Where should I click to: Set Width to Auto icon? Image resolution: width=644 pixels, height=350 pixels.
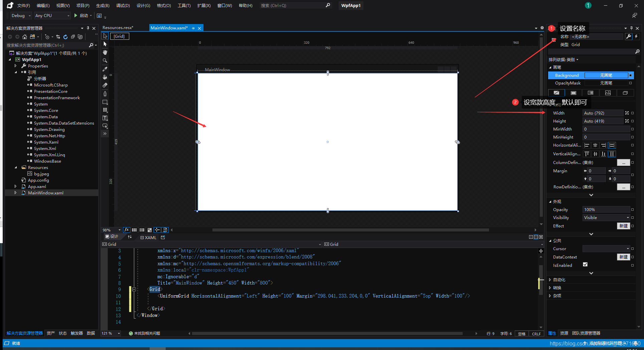click(x=627, y=113)
